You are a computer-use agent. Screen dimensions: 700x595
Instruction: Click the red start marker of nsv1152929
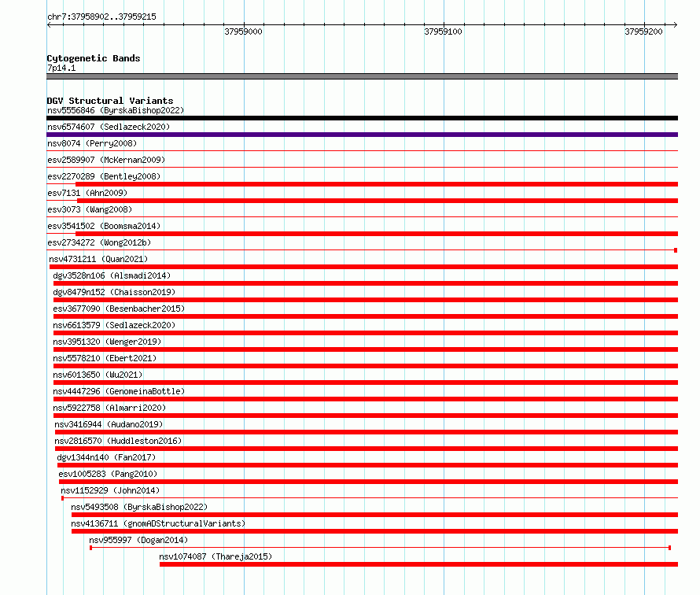[62, 498]
